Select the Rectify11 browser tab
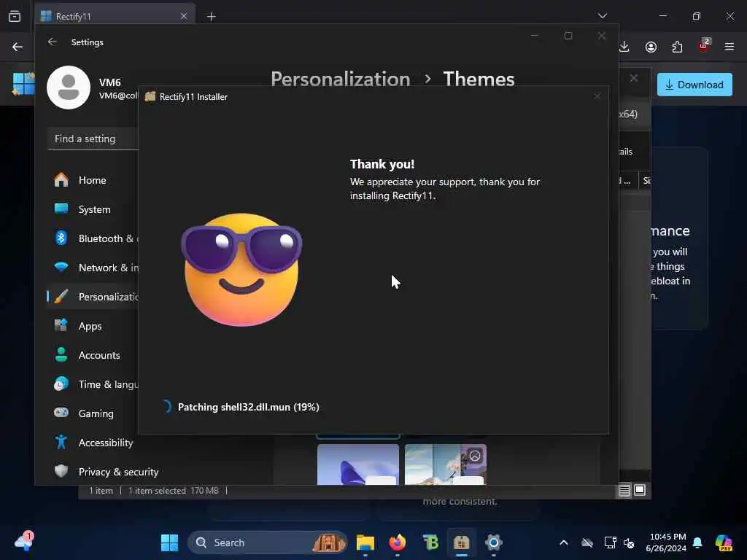 click(115, 16)
